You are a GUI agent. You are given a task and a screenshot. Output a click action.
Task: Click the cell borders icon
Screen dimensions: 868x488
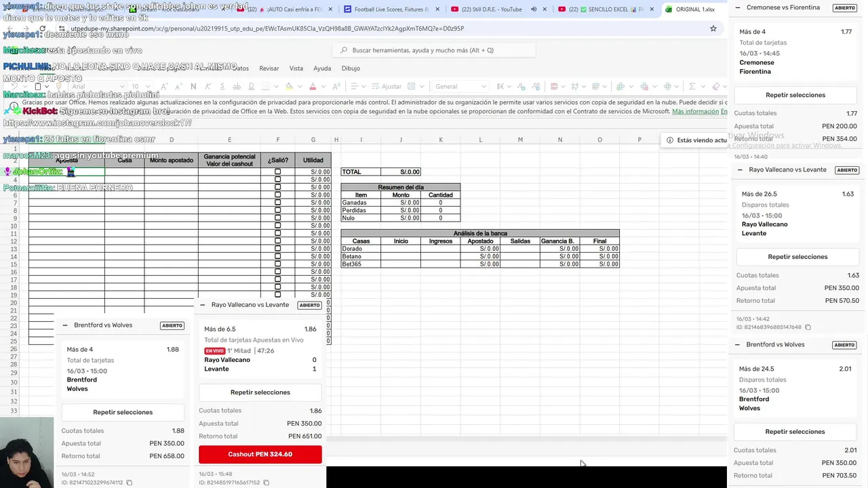point(267,86)
